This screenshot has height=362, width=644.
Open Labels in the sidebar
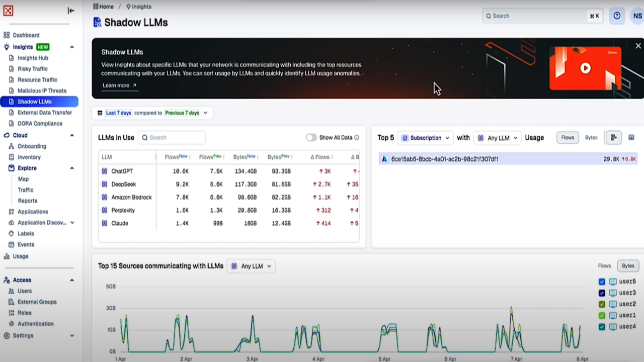click(x=26, y=234)
